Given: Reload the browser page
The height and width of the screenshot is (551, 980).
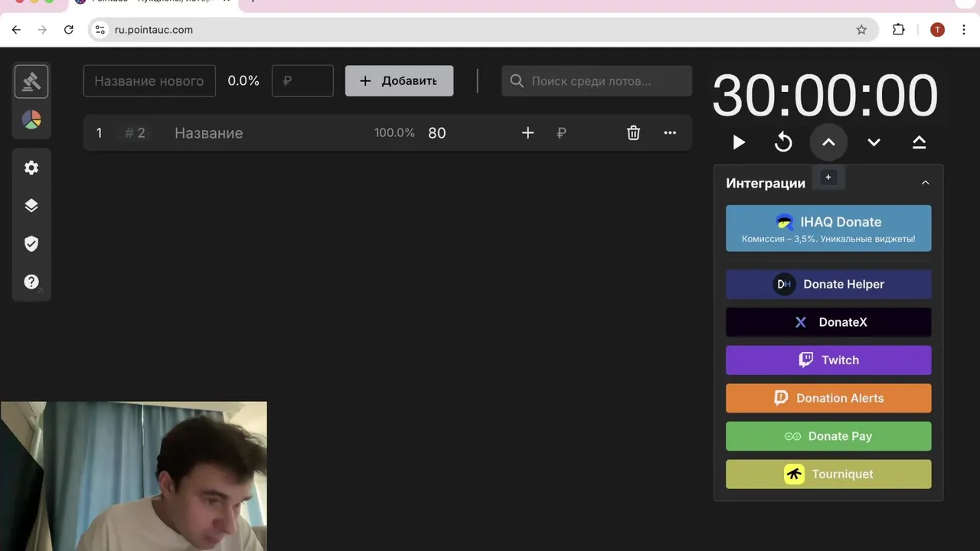Looking at the screenshot, I should coord(68,30).
